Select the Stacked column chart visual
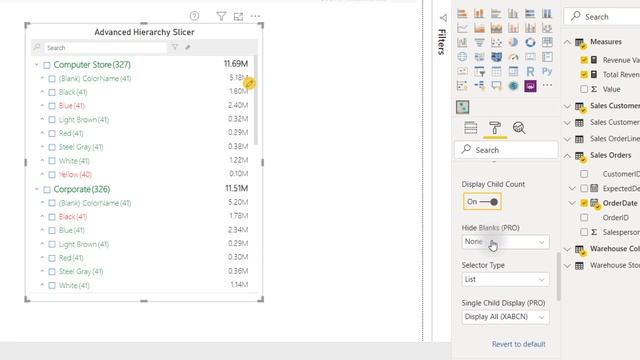This screenshot has width=640, height=360. click(x=479, y=13)
